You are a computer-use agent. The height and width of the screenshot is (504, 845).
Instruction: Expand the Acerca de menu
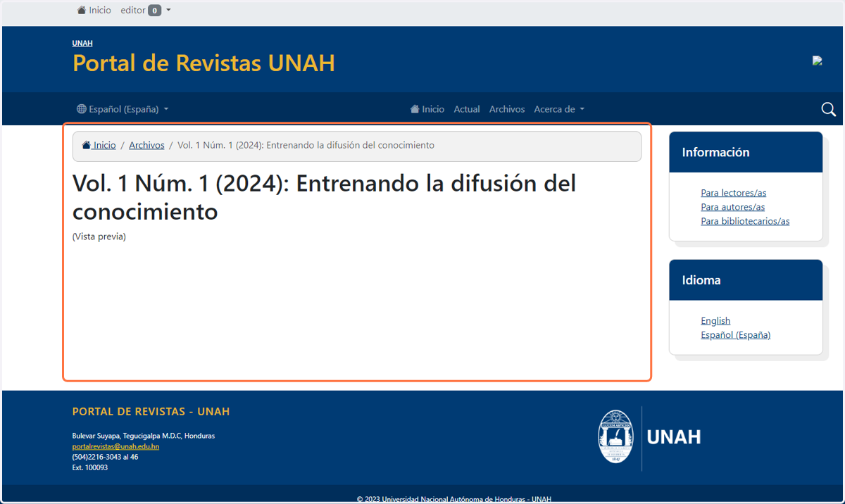(559, 109)
